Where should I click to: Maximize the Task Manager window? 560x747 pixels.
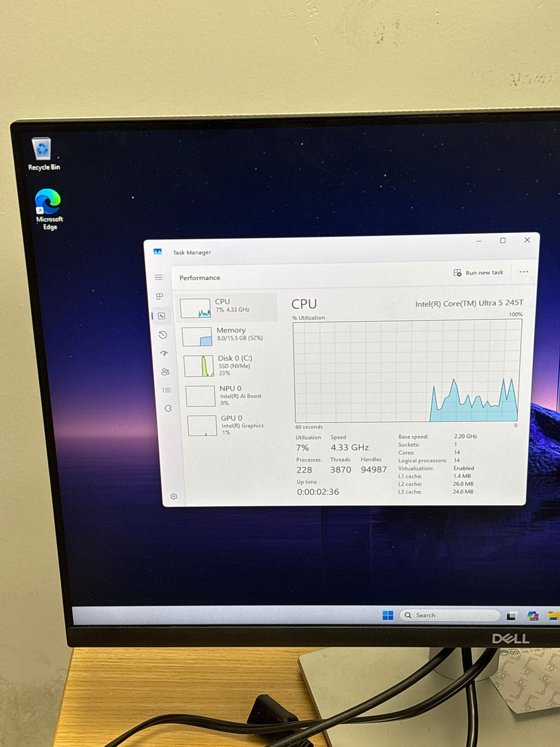click(x=503, y=240)
